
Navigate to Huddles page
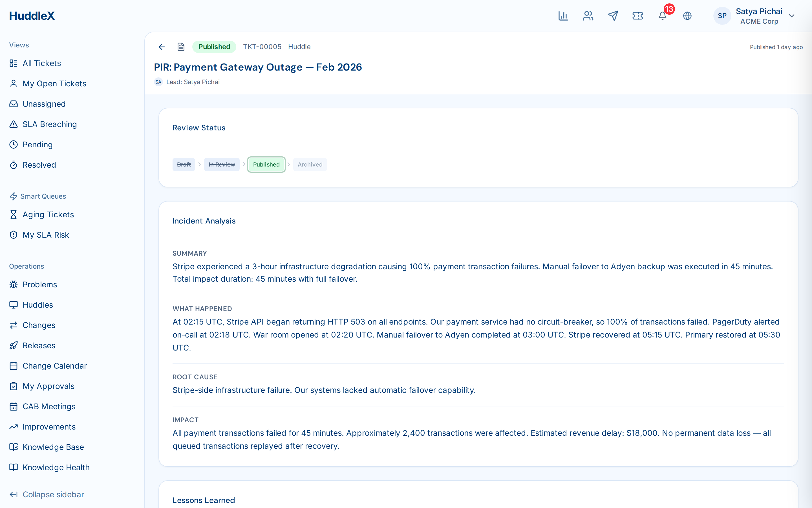click(31, 305)
